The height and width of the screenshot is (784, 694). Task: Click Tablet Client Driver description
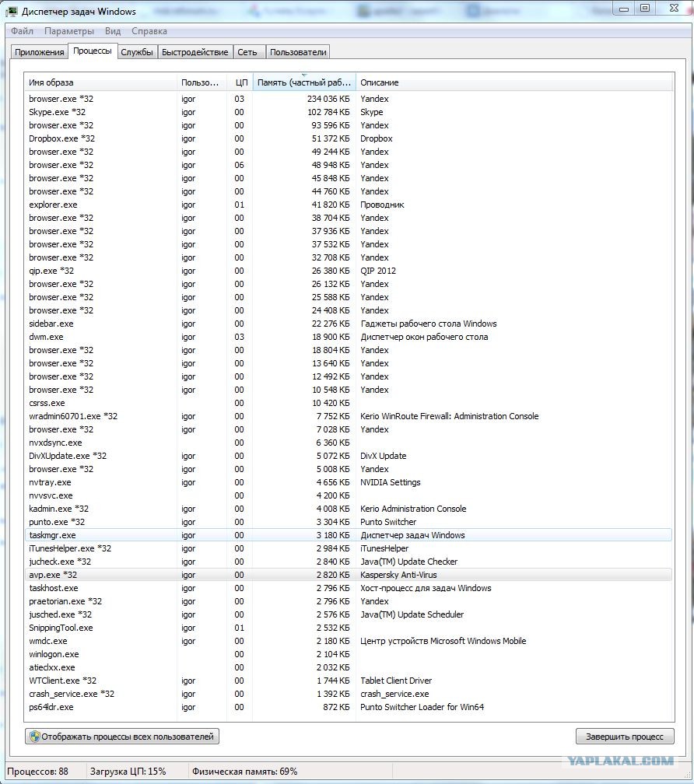pos(396,681)
